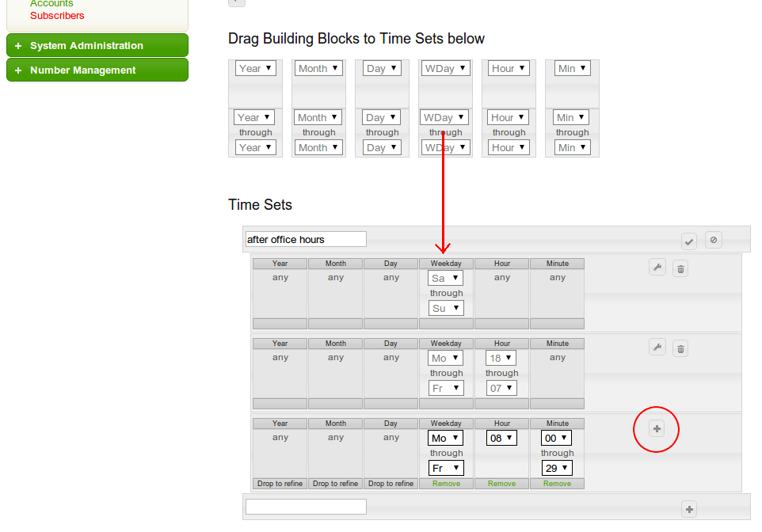Image resolution: width=762 pixels, height=532 pixels.
Task: Open the range-end Month dropdown below 'through'
Action: click(318, 148)
